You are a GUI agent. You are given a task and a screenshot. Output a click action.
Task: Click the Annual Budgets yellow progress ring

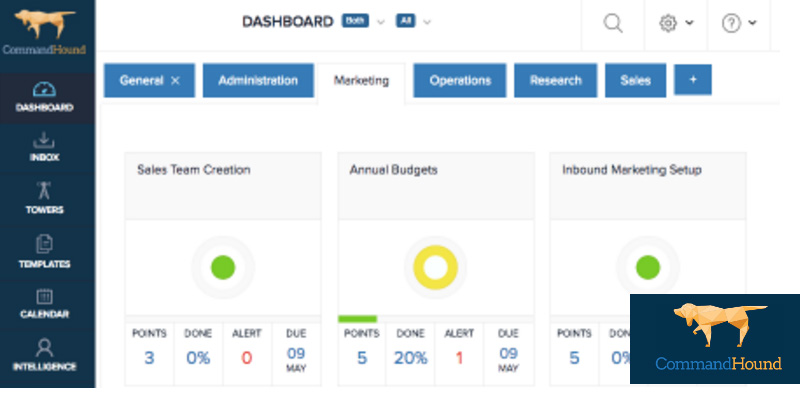[435, 268]
